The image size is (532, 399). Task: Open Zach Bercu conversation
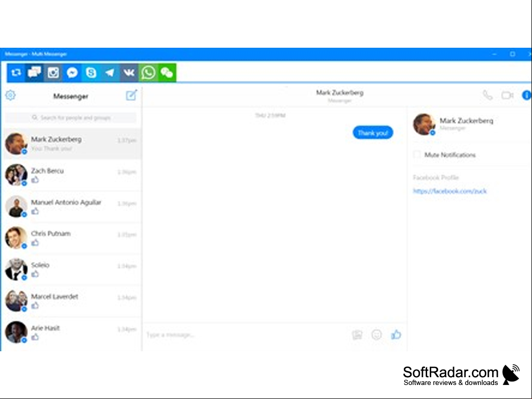pyautogui.click(x=72, y=175)
